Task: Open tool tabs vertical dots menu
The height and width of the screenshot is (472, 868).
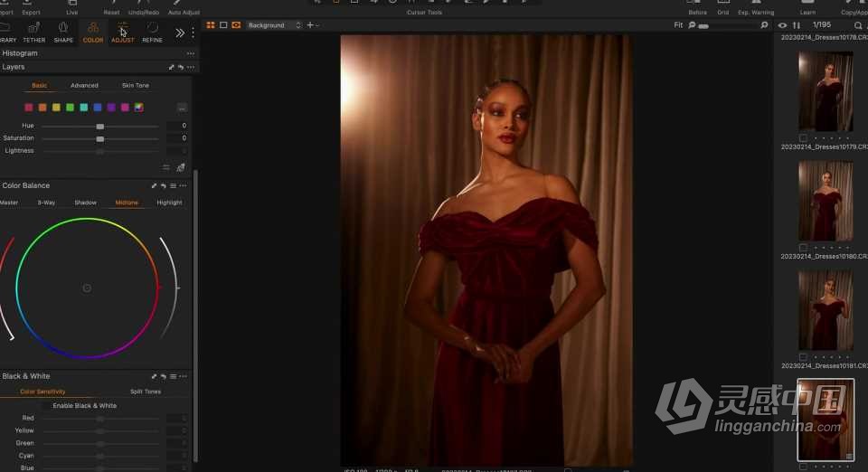Action: pos(193,33)
